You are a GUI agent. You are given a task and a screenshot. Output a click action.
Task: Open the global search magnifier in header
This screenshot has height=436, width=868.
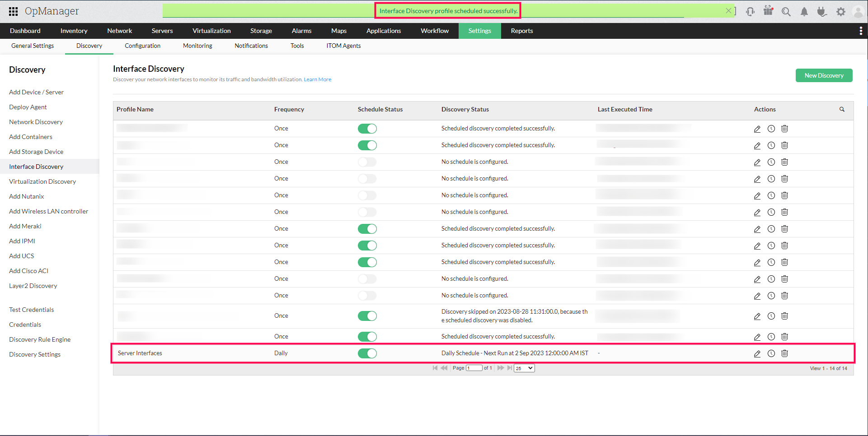click(786, 12)
